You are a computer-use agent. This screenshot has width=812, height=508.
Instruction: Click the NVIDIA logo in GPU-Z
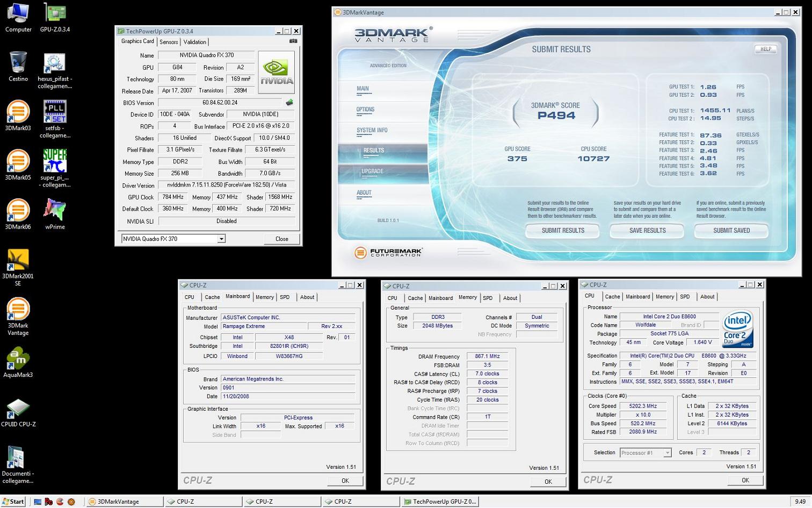point(276,72)
